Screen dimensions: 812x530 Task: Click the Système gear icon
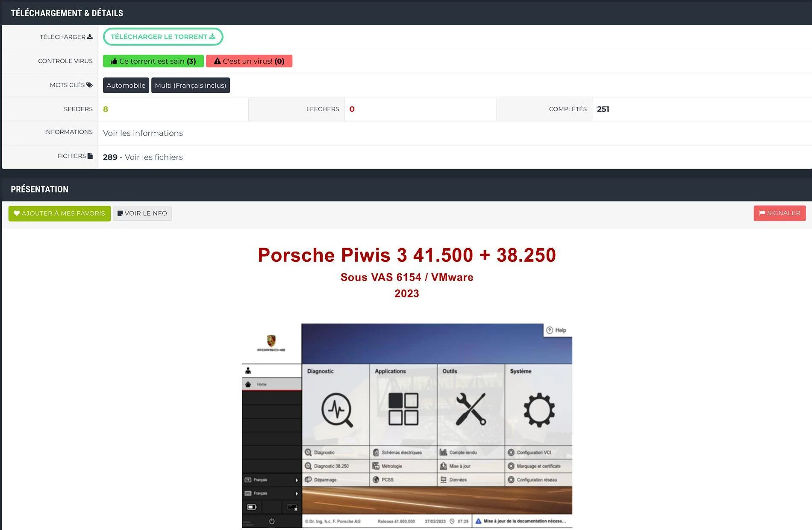click(x=539, y=410)
